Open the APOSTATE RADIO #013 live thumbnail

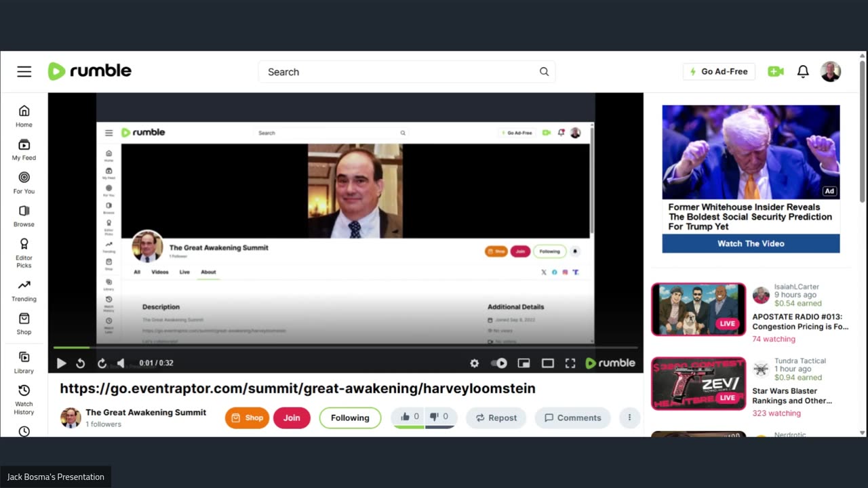tap(698, 310)
